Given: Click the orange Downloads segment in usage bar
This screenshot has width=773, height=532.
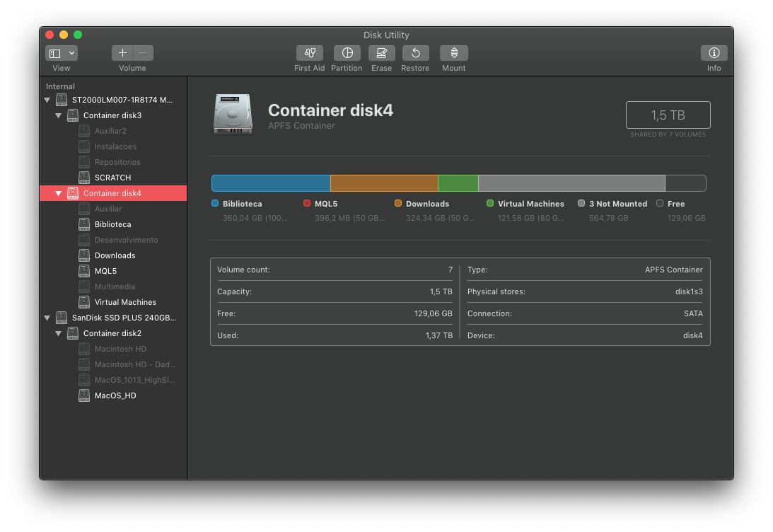Looking at the screenshot, I should [x=384, y=183].
